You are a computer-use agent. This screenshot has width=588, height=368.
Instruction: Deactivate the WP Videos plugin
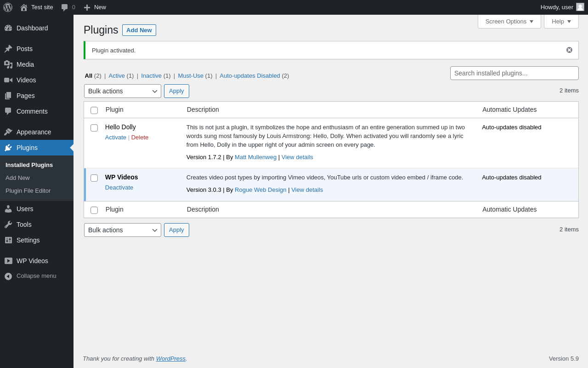click(x=119, y=188)
